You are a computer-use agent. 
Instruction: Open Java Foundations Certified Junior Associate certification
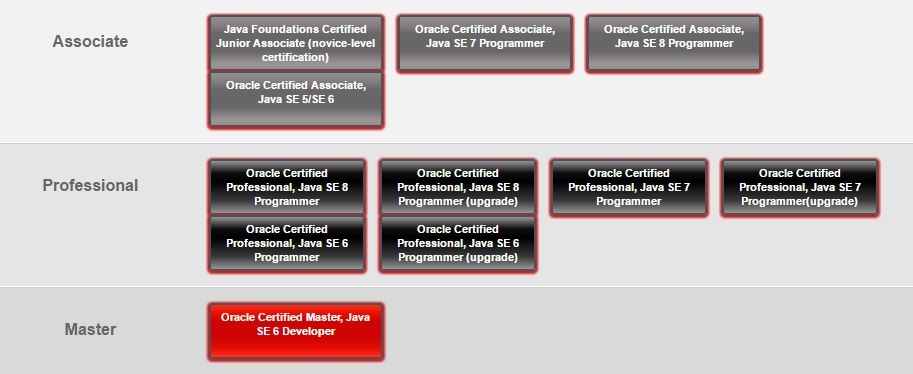coord(296,43)
